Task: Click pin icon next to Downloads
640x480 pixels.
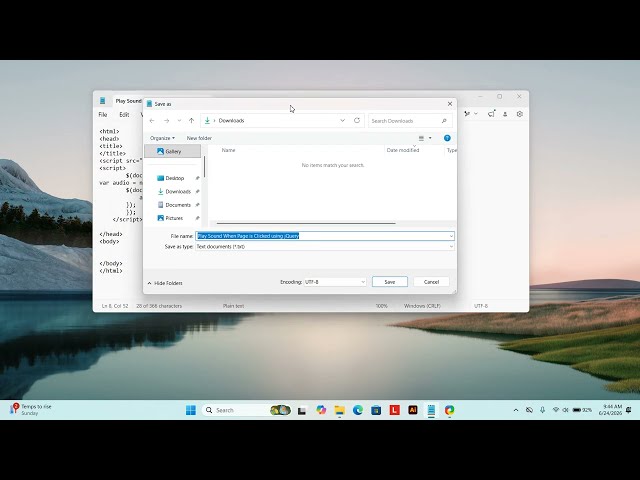Action: 198,191
